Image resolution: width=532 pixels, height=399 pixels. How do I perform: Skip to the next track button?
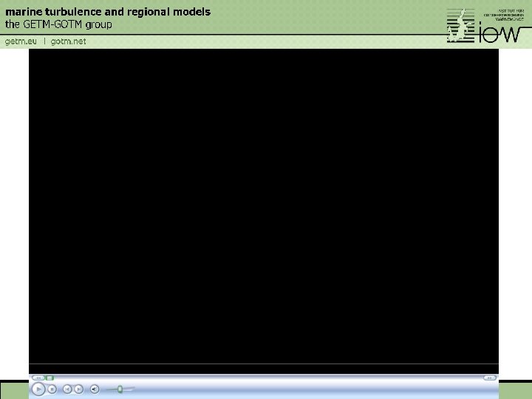tap(78, 389)
